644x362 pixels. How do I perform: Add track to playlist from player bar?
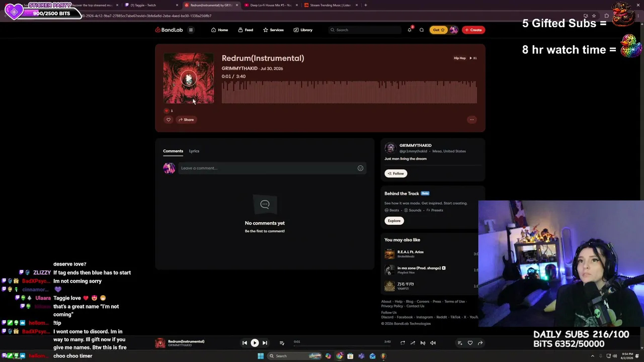(459, 343)
